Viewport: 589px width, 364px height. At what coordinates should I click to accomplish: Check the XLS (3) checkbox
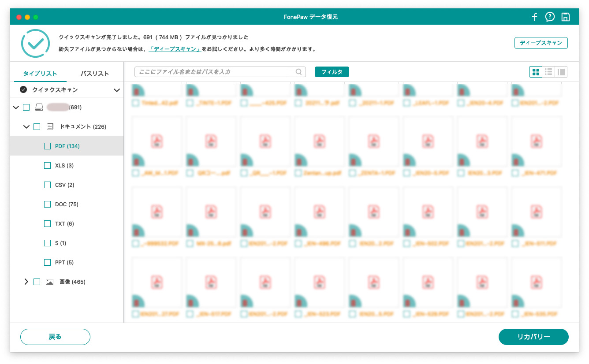click(47, 165)
